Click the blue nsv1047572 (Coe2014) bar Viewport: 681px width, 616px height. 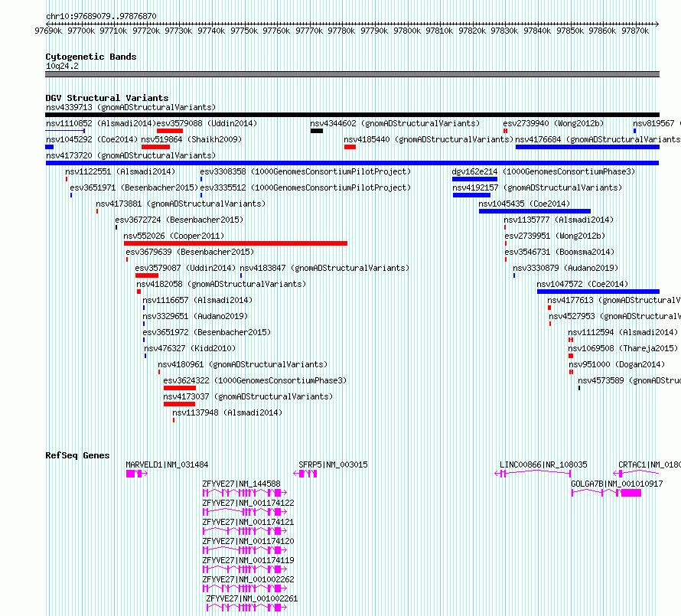coord(598,292)
